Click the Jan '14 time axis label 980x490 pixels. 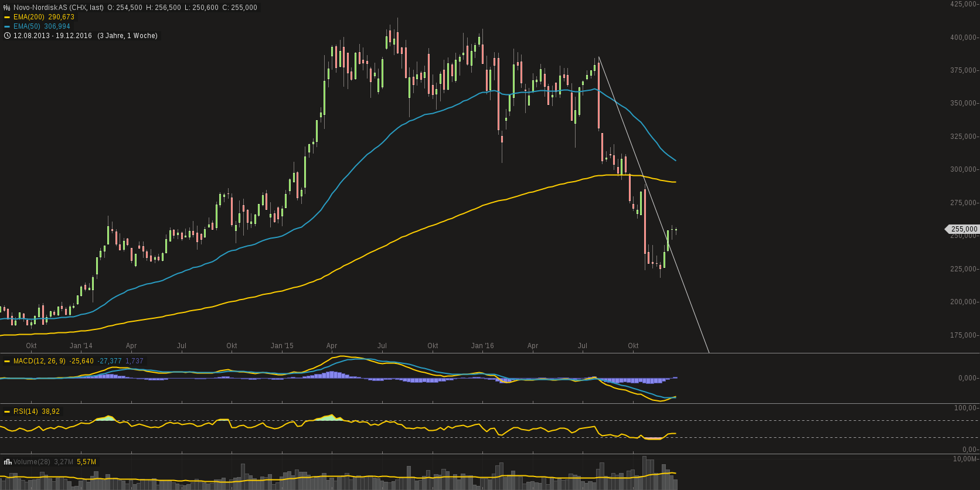pos(81,346)
